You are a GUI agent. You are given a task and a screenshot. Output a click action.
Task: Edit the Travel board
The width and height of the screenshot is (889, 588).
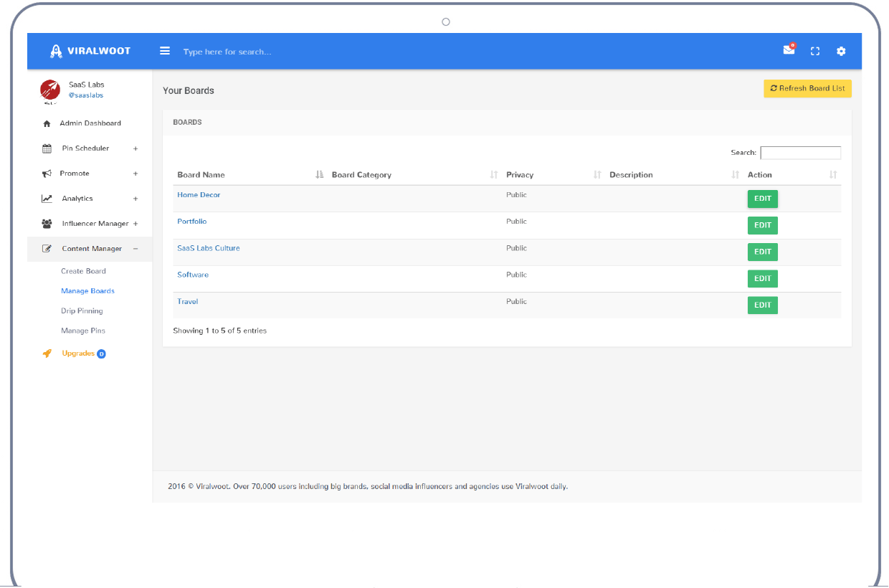tap(762, 305)
